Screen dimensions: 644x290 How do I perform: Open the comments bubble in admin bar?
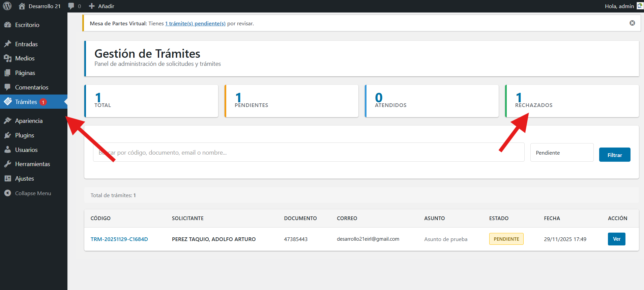click(74, 6)
